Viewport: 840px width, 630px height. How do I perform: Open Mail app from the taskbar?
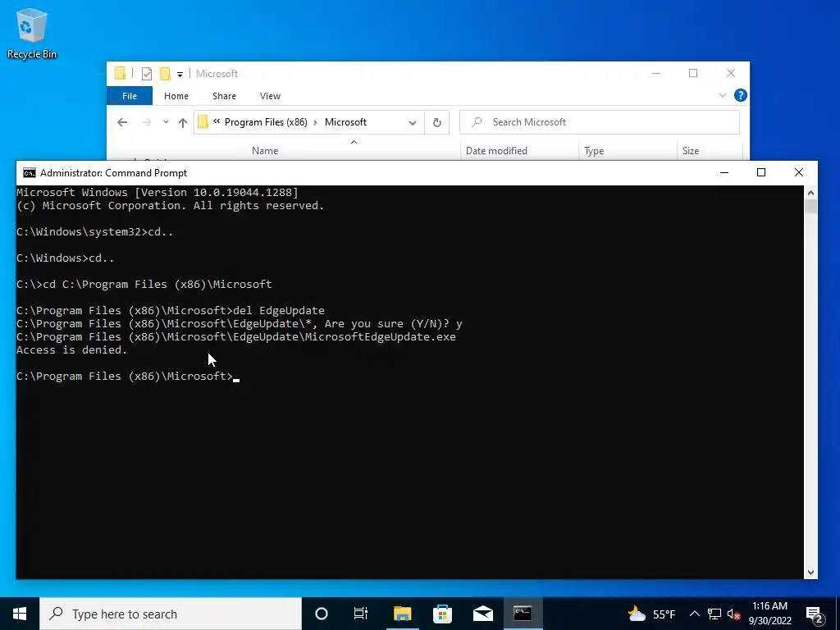(482, 614)
